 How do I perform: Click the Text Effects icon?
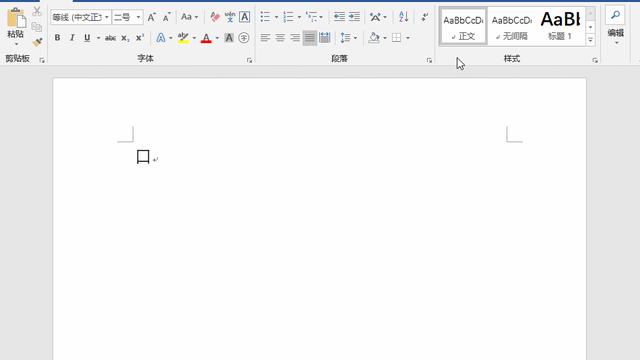tap(161, 38)
